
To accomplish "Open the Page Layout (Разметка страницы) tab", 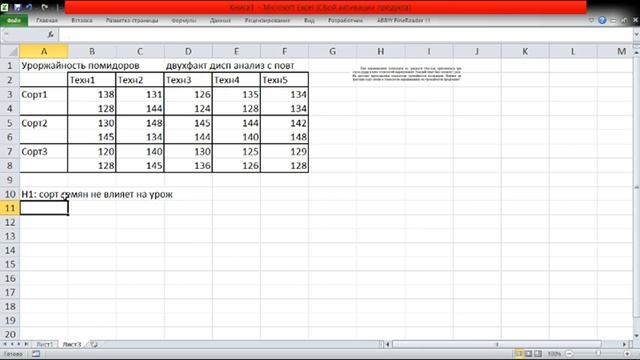I will pyautogui.click(x=132, y=20).
